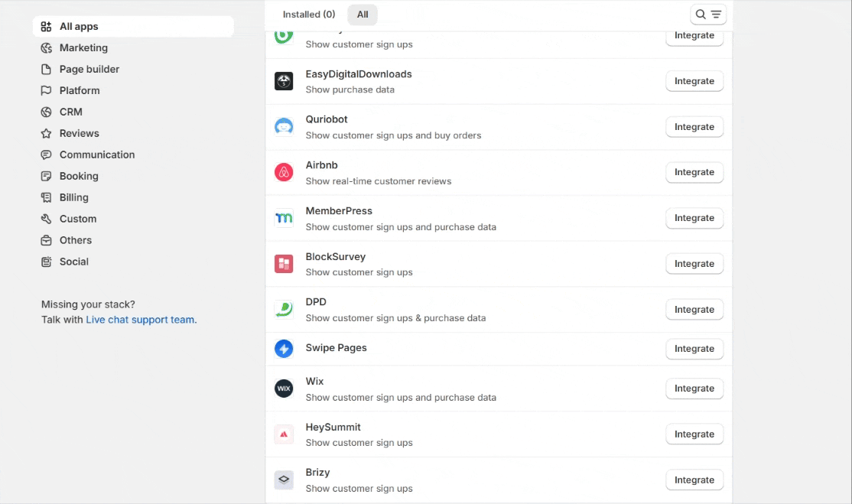Integrate the DPD app

click(694, 309)
